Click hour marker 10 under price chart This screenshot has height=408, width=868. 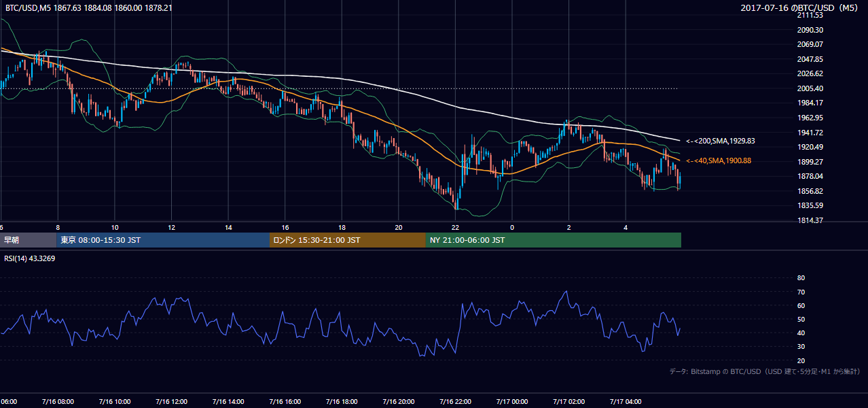115,227
